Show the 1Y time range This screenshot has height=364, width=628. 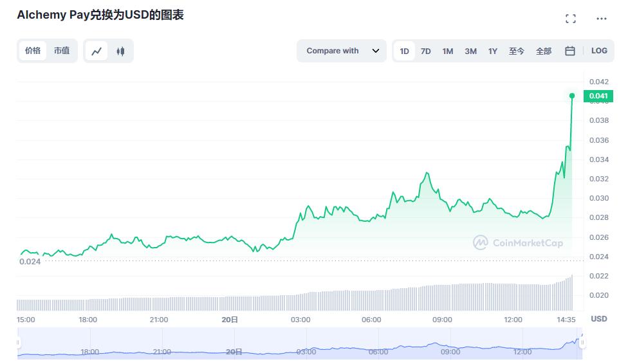pos(493,51)
